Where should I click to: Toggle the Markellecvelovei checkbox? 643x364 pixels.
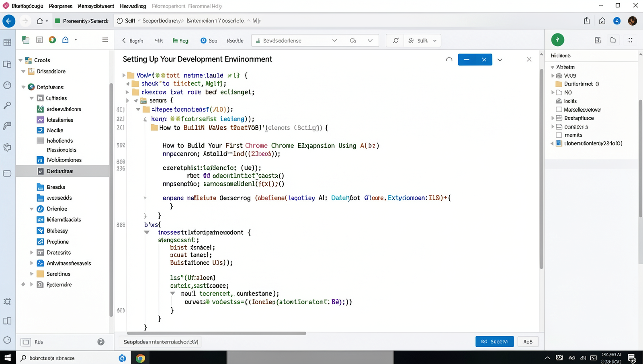pos(559,109)
